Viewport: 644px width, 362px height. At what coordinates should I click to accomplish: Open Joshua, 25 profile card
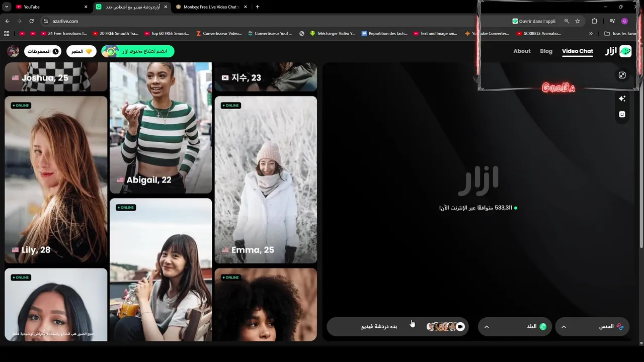[56, 77]
